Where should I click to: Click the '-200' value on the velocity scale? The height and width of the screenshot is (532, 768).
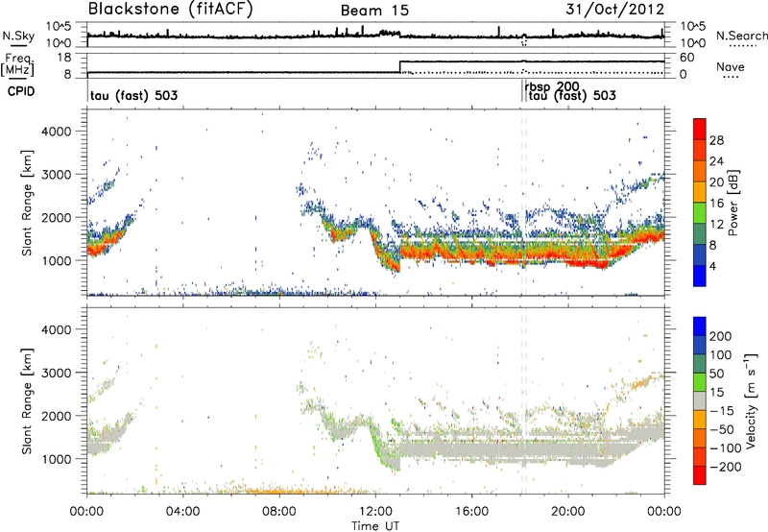(x=726, y=467)
